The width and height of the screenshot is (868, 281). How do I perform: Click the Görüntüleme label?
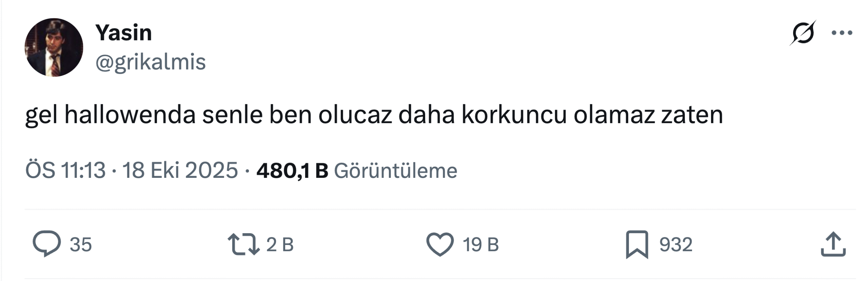click(x=395, y=170)
